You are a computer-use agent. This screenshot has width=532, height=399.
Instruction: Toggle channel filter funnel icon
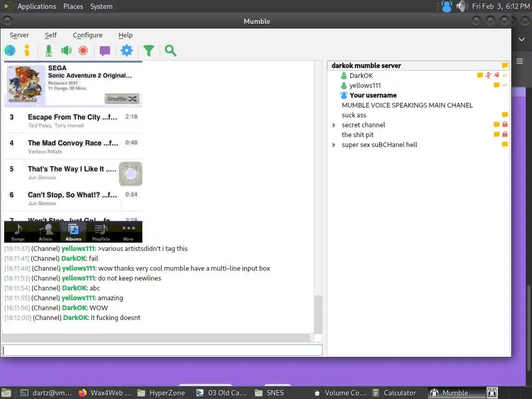[x=149, y=50]
